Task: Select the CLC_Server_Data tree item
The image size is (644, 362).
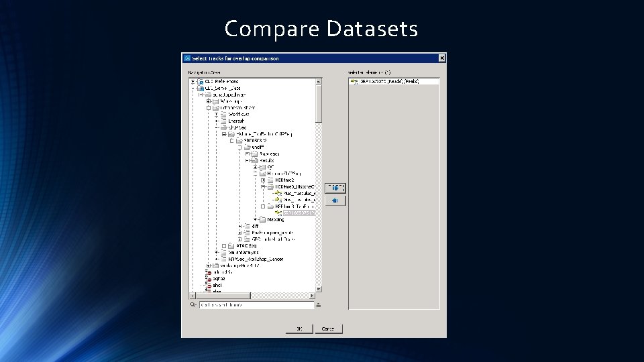Action: [x=223, y=88]
